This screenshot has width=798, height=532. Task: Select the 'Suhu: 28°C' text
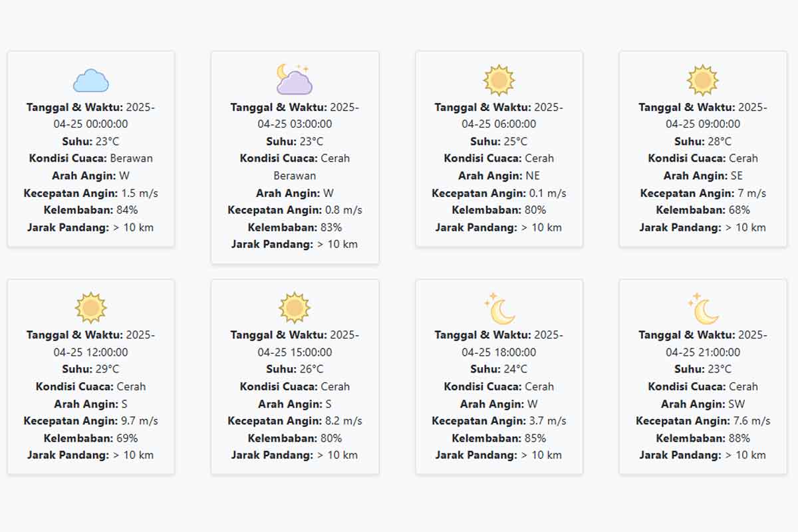coord(703,141)
